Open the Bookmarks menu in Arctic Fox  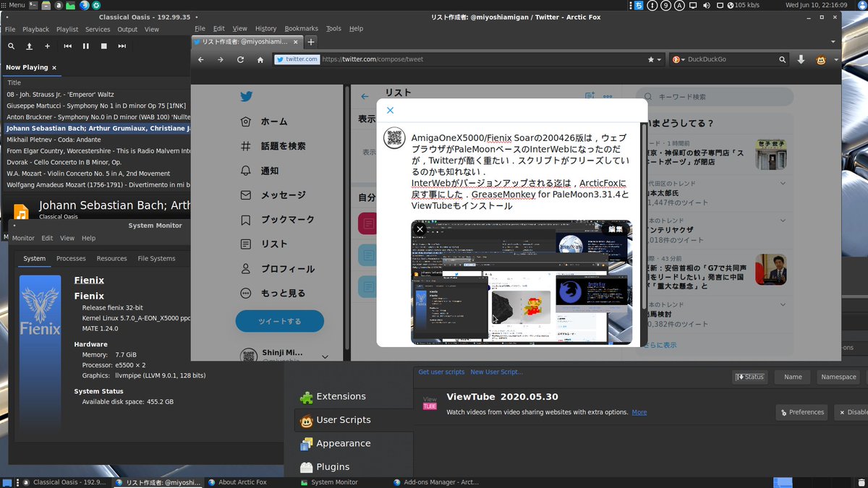click(x=301, y=29)
